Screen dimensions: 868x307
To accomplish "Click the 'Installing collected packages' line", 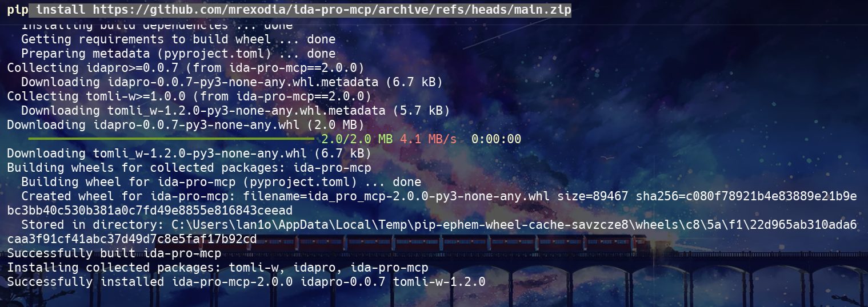I will (217, 268).
